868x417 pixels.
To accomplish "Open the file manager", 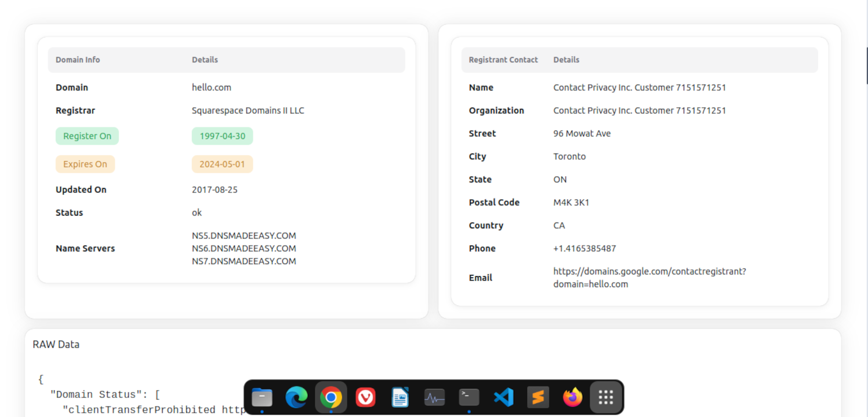I will point(262,397).
